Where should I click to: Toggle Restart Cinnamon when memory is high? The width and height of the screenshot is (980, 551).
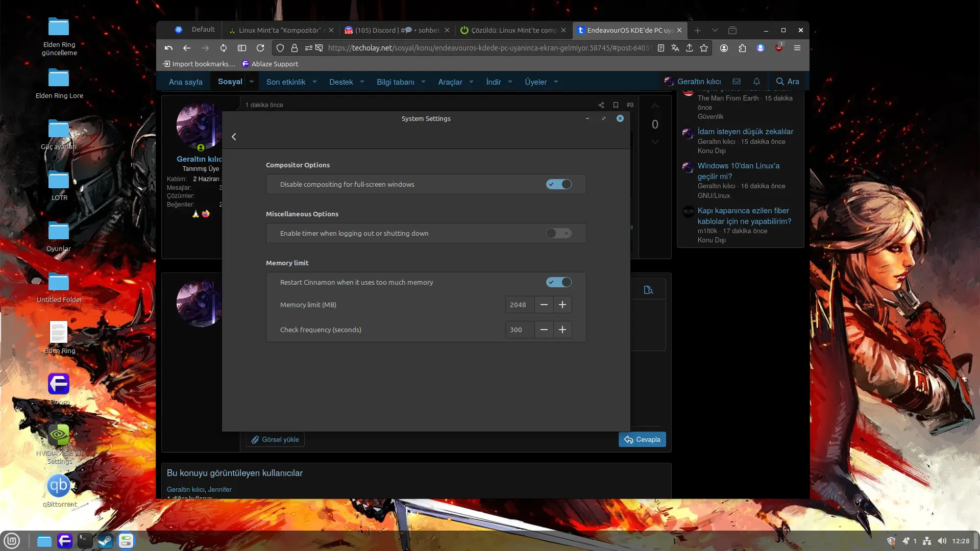[x=558, y=282]
